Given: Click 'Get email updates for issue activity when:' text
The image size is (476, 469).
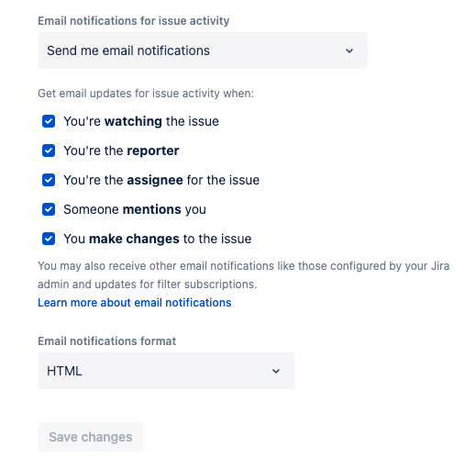Looking at the screenshot, I should point(146,94).
